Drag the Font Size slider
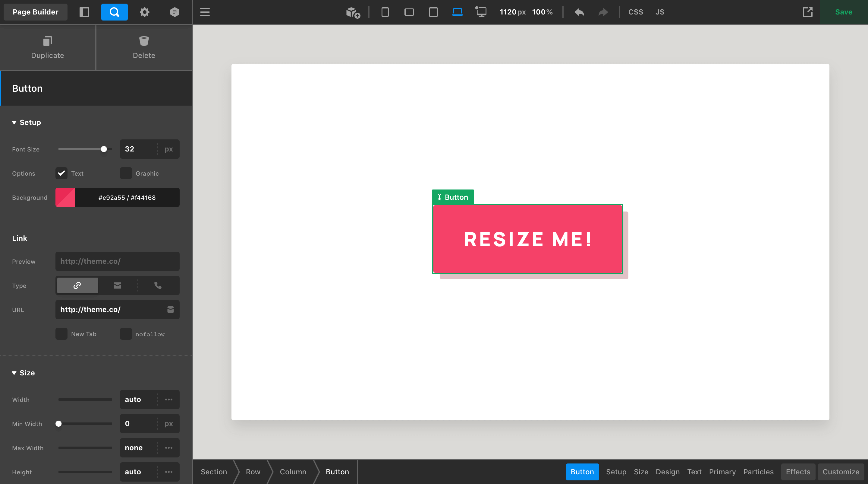The width and height of the screenshot is (868, 484). pos(104,149)
